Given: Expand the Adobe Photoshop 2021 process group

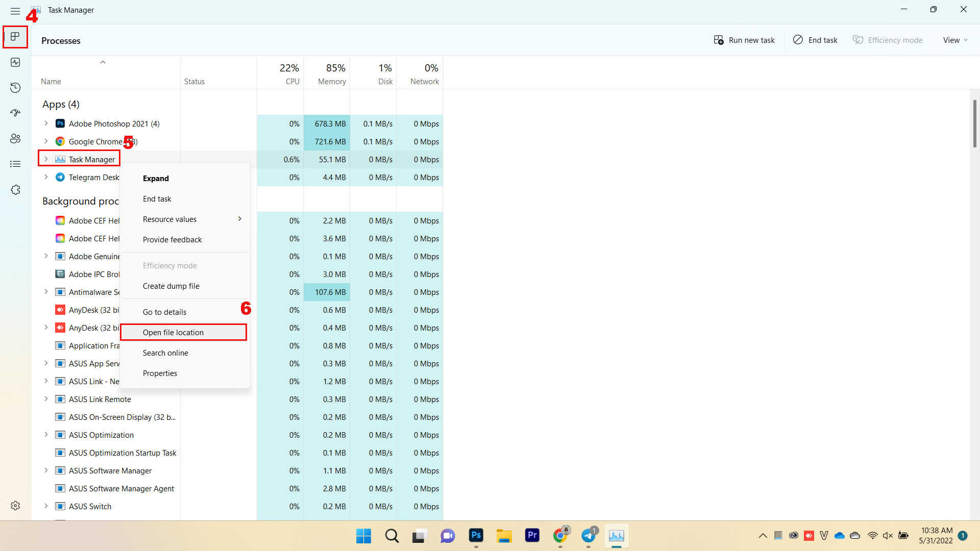Looking at the screenshot, I should 46,124.
